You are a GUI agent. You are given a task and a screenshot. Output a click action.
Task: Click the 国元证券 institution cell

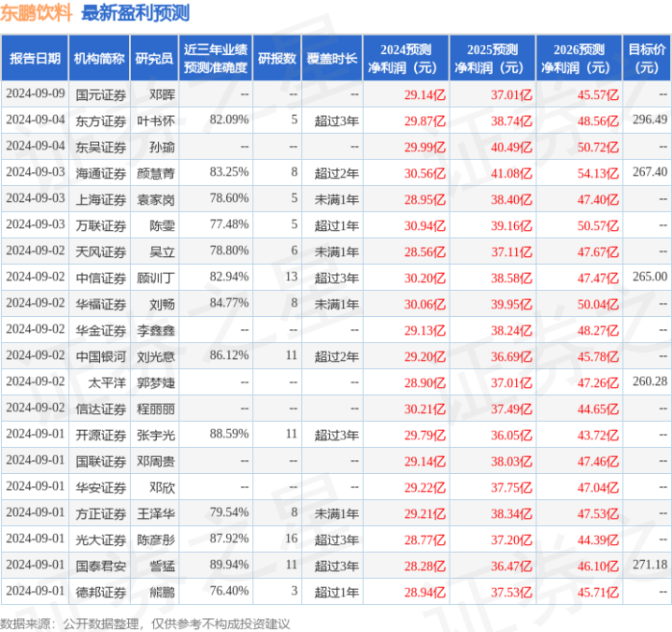pyautogui.click(x=101, y=94)
